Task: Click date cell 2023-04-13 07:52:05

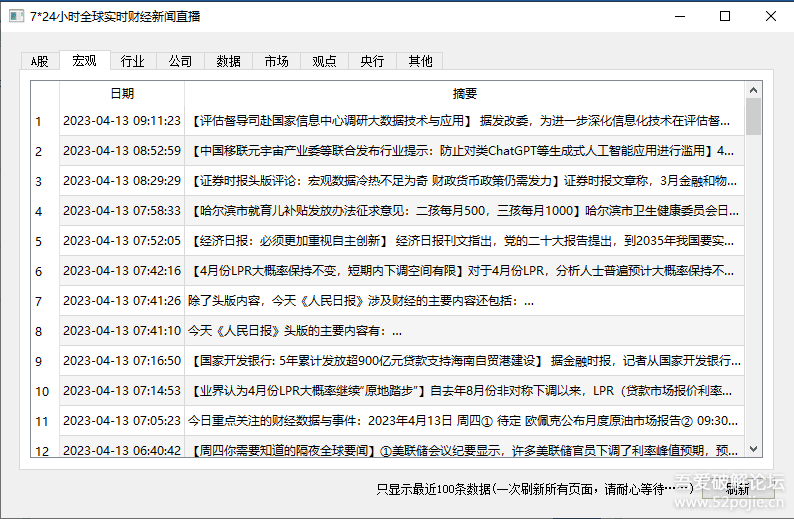Action: pyautogui.click(x=122, y=241)
